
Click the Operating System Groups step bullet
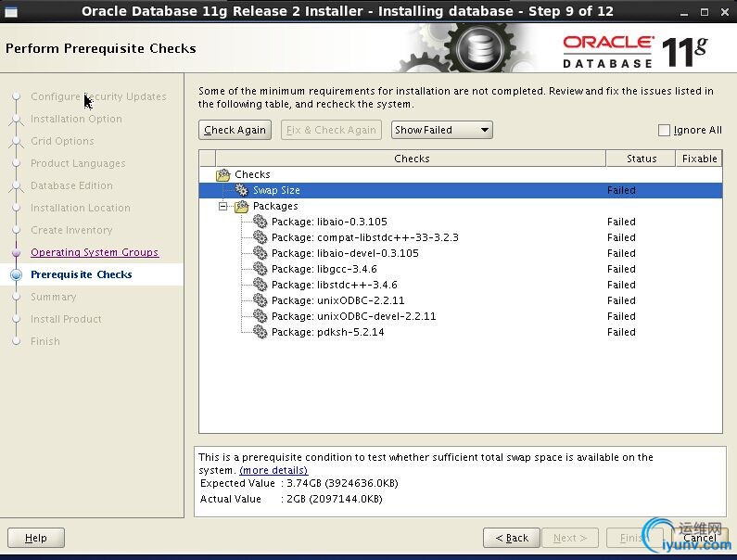tap(16, 252)
